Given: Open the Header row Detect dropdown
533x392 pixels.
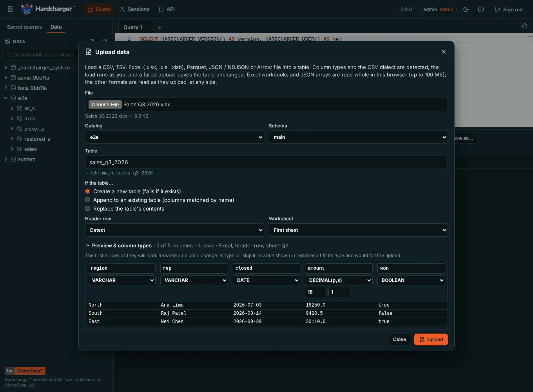Looking at the screenshot, I should [x=174, y=230].
